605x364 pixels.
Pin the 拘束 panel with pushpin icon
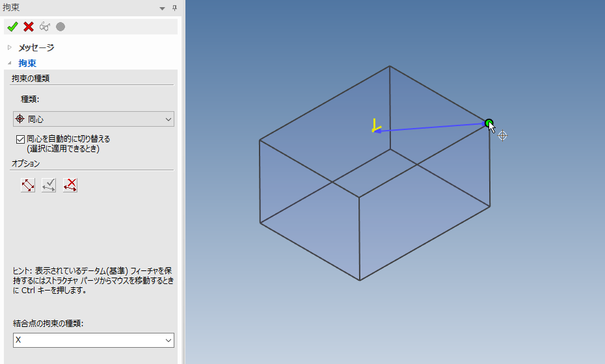(x=174, y=8)
